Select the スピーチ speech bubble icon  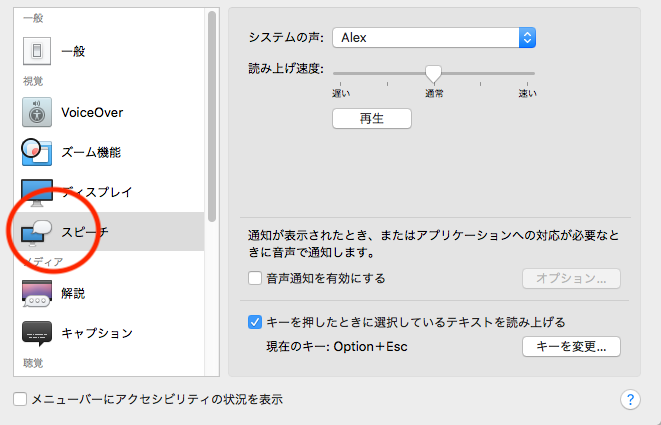pyautogui.click(x=37, y=233)
